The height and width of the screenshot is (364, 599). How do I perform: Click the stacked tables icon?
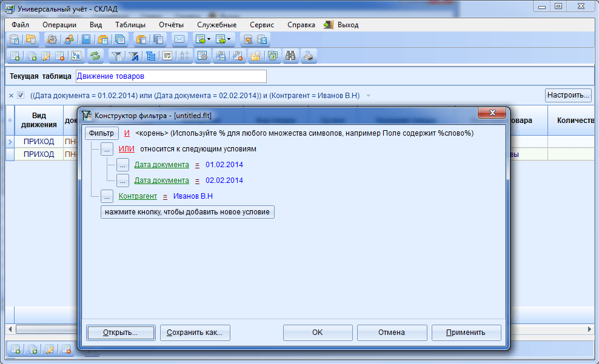[x=120, y=39]
